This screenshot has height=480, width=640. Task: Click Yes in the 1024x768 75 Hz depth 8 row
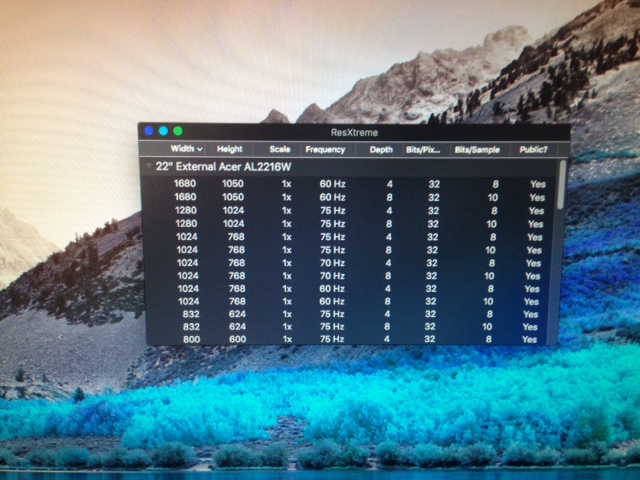(534, 250)
